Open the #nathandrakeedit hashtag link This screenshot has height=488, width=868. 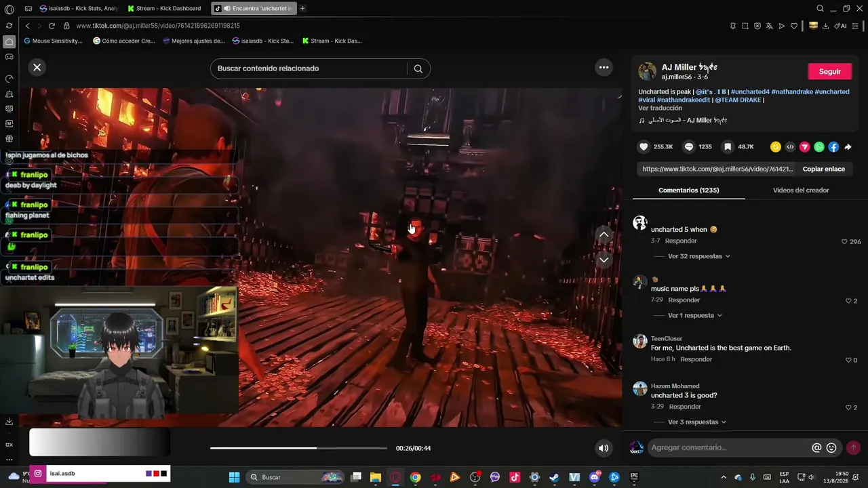pyautogui.click(x=684, y=100)
